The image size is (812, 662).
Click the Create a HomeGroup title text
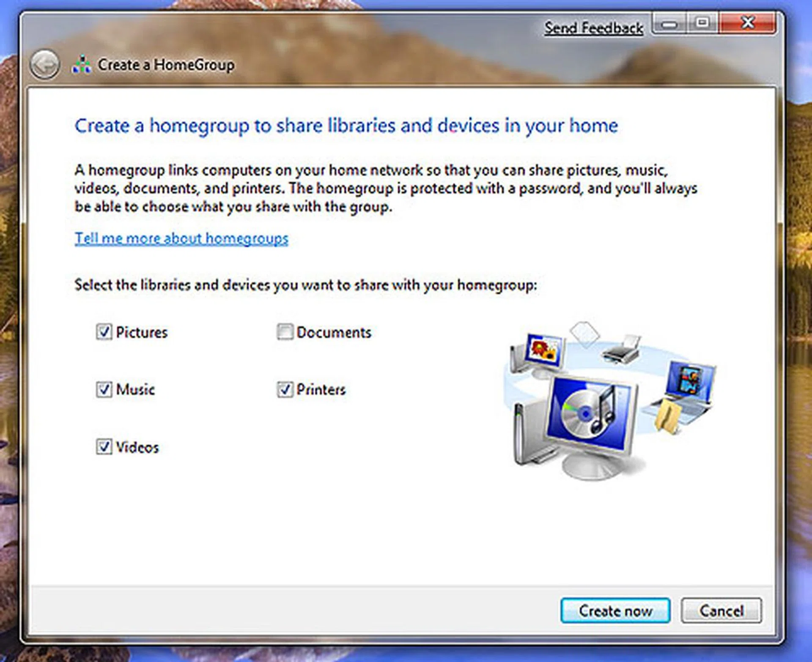coord(166,65)
